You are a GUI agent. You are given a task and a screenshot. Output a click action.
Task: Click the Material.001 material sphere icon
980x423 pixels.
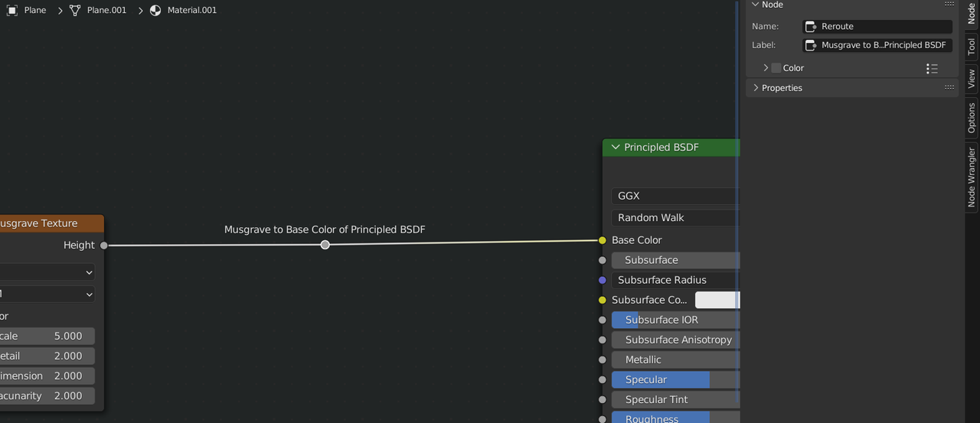[155, 11]
